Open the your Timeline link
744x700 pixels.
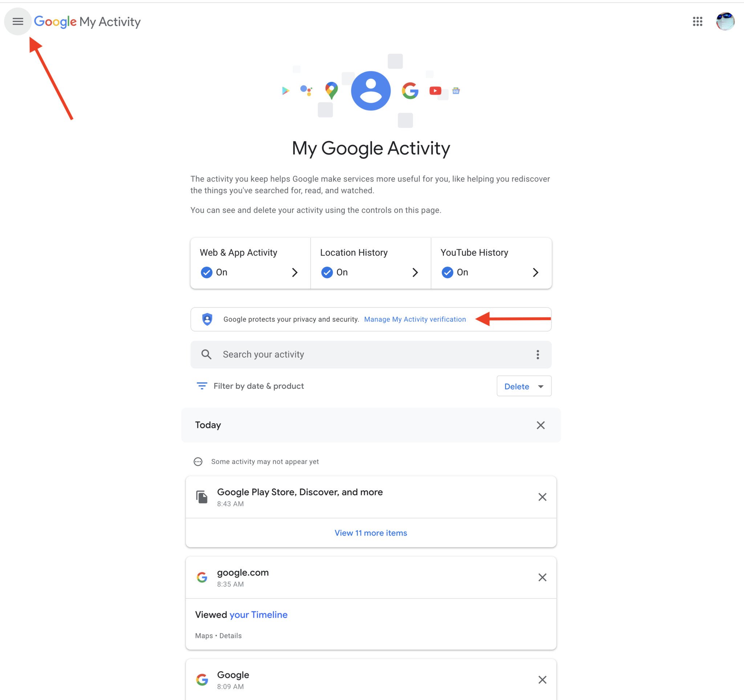point(258,614)
